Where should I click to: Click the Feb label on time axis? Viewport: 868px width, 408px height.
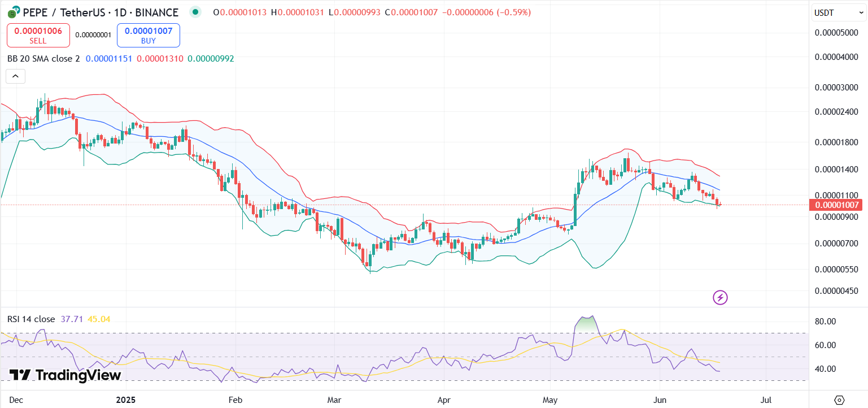(x=235, y=400)
